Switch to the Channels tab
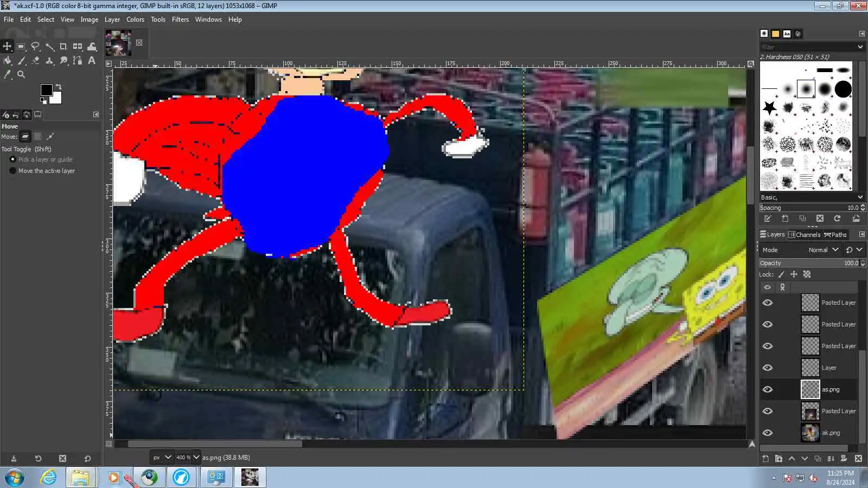 (x=804, y=235)
